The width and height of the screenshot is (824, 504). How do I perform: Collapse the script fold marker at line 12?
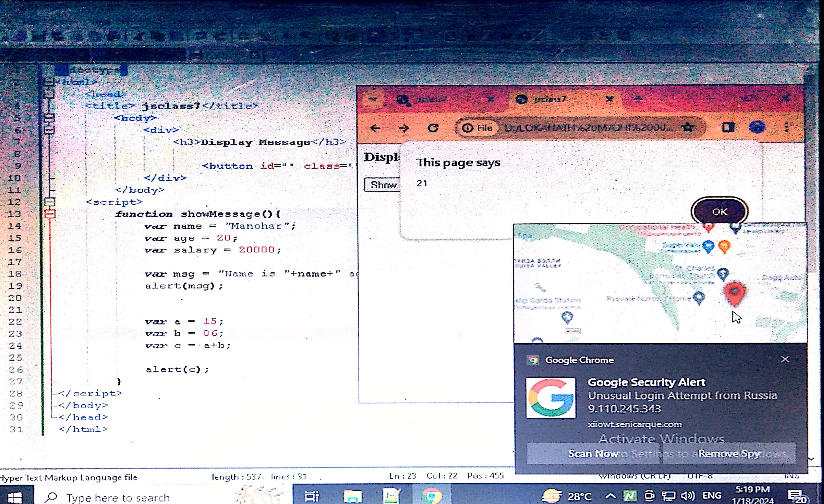pos(50,202)
